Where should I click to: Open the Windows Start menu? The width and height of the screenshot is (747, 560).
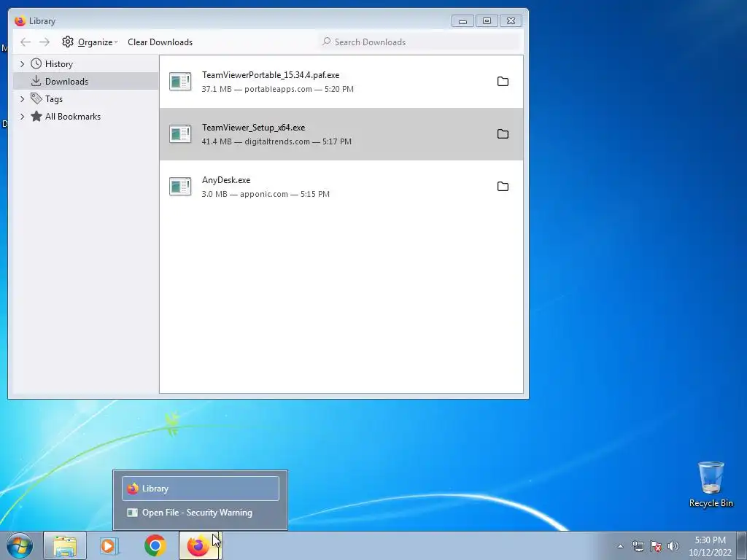(x=20, y=545)
